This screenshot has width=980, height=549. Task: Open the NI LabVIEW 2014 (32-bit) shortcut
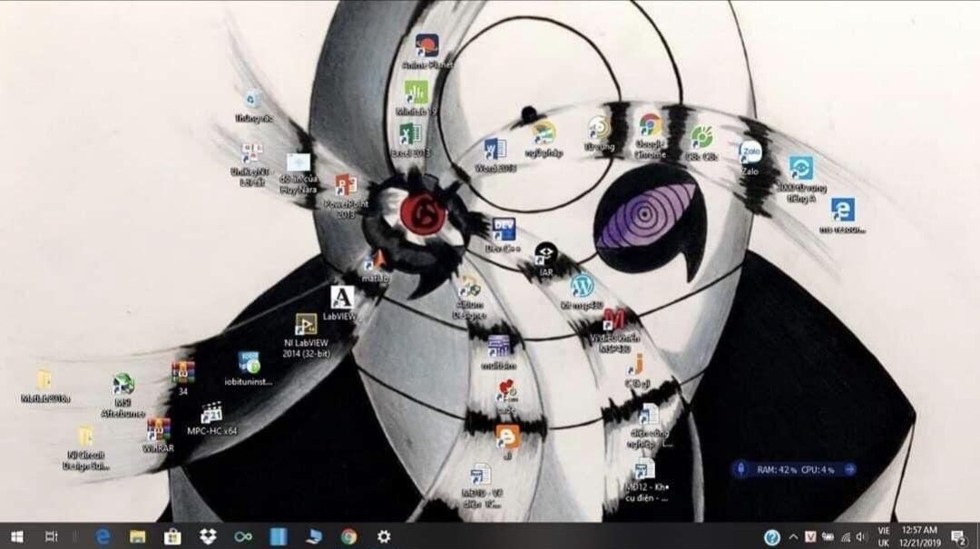click(305, 326)
